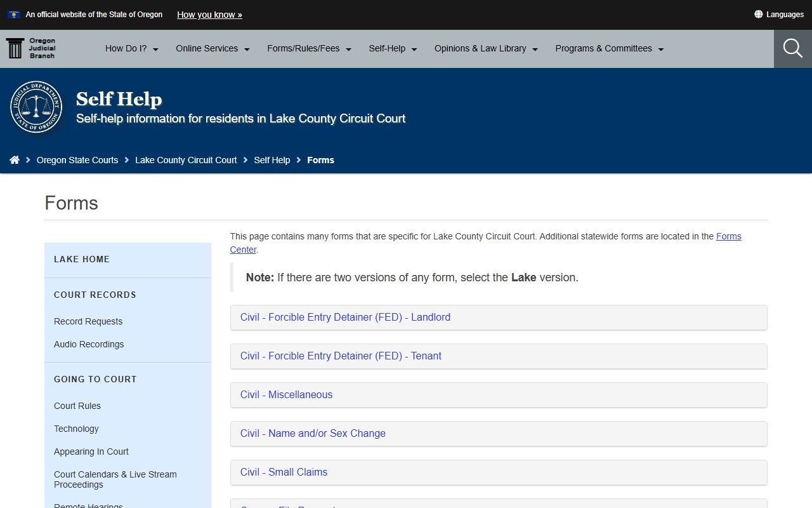
Task: Open Appearing In Court sidebar link
Action: tap(91, 451)
